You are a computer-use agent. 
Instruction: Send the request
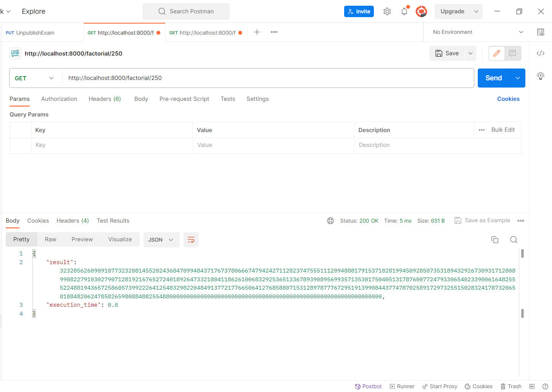click(494, 78)
